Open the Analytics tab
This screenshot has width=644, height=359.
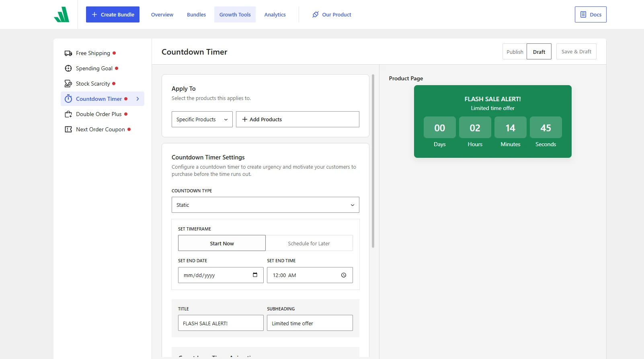tap(275, 14)
